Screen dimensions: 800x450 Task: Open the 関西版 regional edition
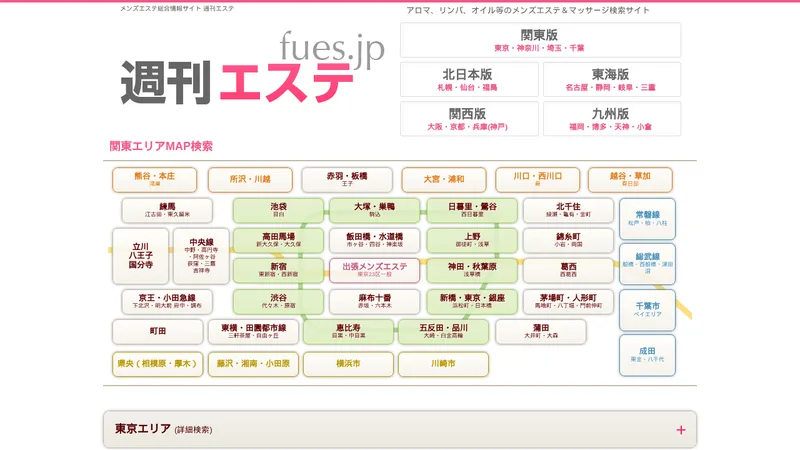pos(469,119)
